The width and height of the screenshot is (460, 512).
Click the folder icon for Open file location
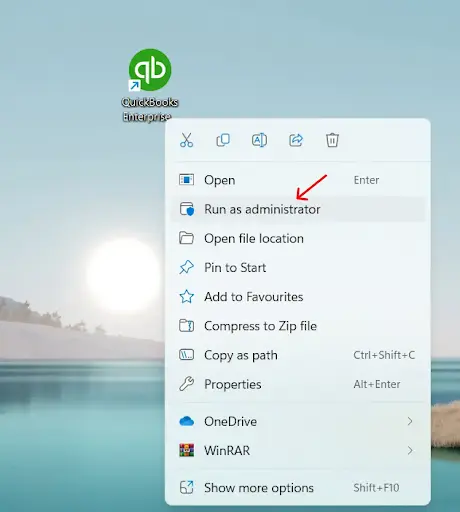186,238
